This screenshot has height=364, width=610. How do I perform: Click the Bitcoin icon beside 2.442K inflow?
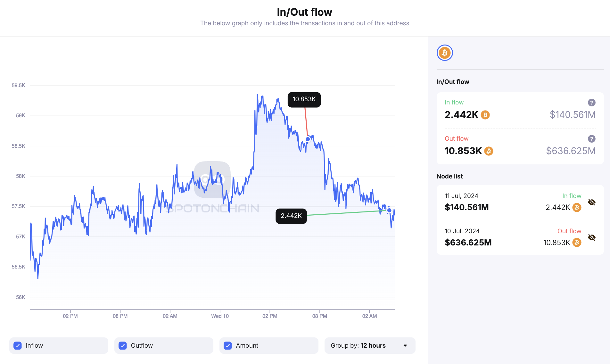485,115
